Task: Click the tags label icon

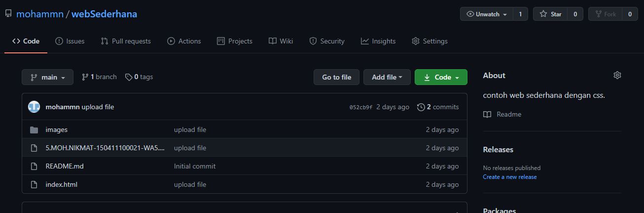Action: click(x=129, y=77)
